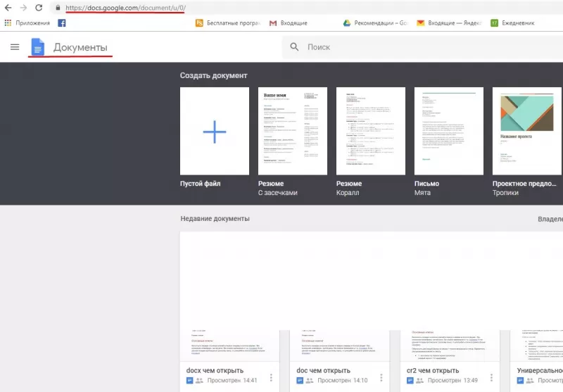Open the Универсальное document card
Viewport: 563px width, 392px height.
pos(536,360)
